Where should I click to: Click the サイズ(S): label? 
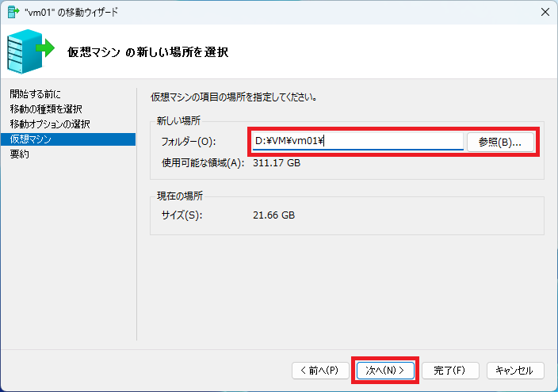[x=182, y=215]
